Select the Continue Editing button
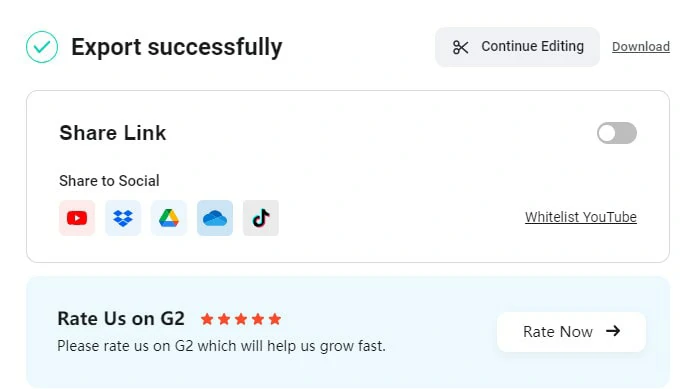688x389 pixels. click(x=517, y=47)
